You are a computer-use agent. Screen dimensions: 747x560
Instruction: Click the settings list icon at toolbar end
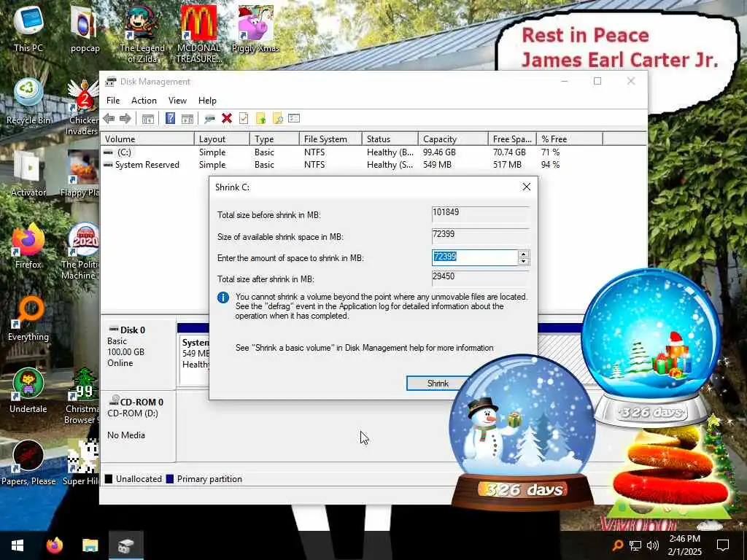click(294, 119)
